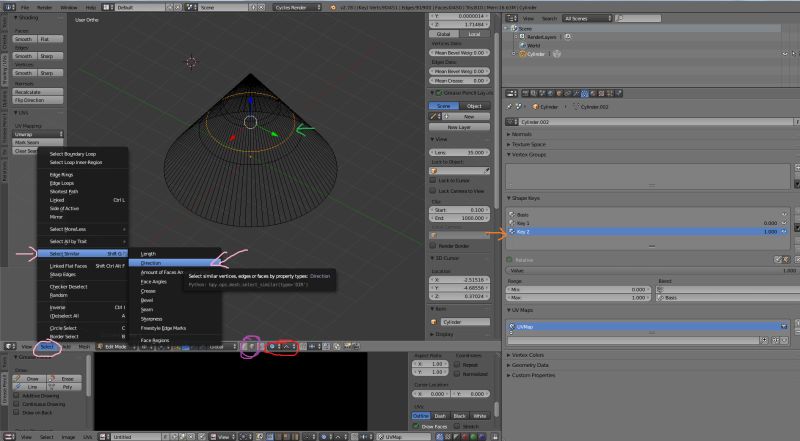Viewport: 800px width, 441px height.
Task: Click Recalculate normals button
Action: [x=38, y=92]
